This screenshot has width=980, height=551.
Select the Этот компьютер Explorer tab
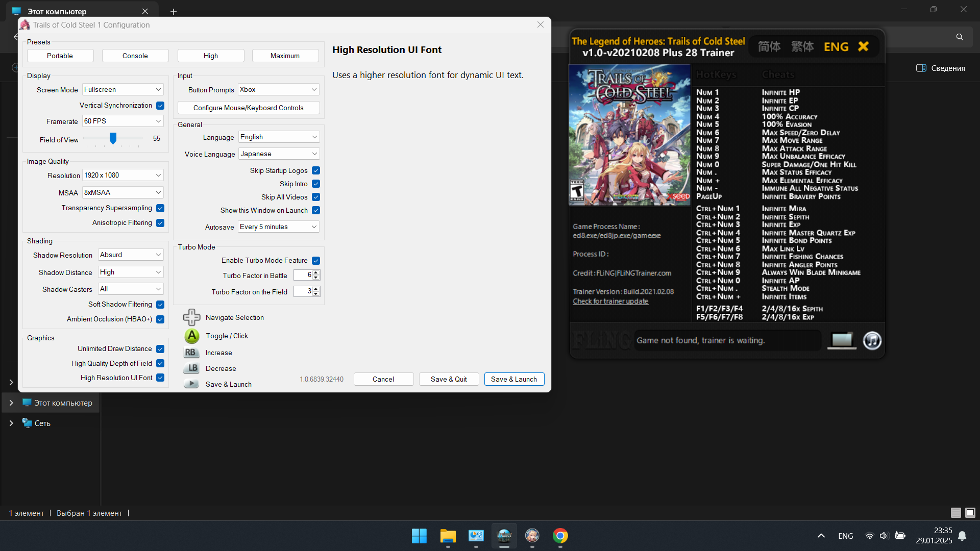(x=81, y=11)
